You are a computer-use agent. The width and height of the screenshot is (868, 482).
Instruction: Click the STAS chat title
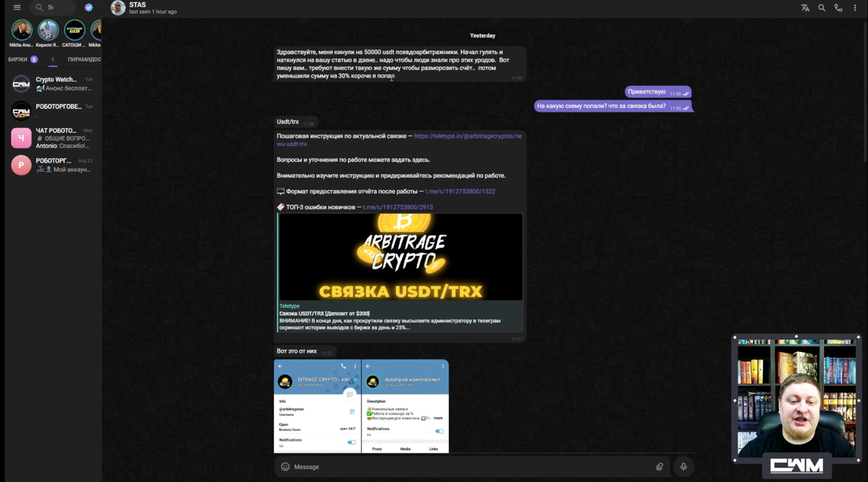pyautogui.click(x=137, y=5)
